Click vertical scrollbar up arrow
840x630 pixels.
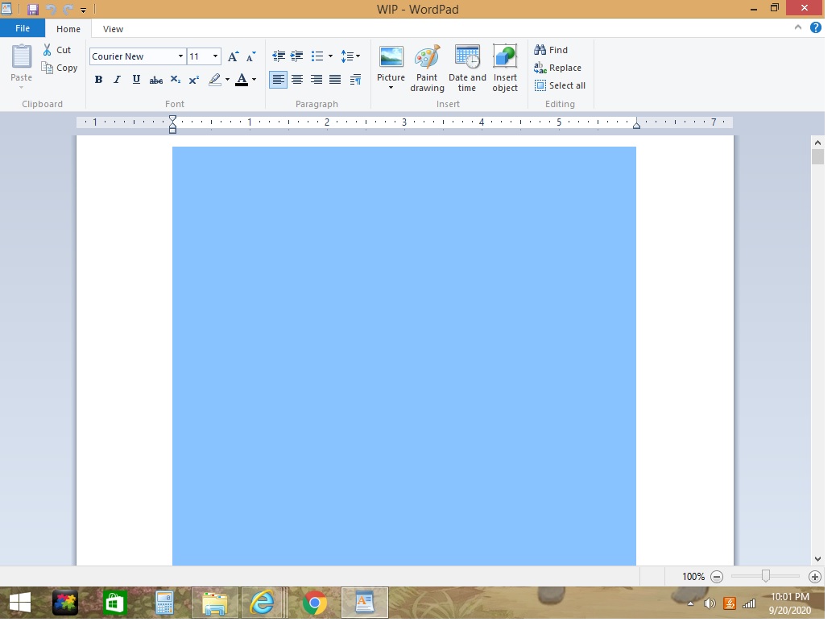(817, 143)
